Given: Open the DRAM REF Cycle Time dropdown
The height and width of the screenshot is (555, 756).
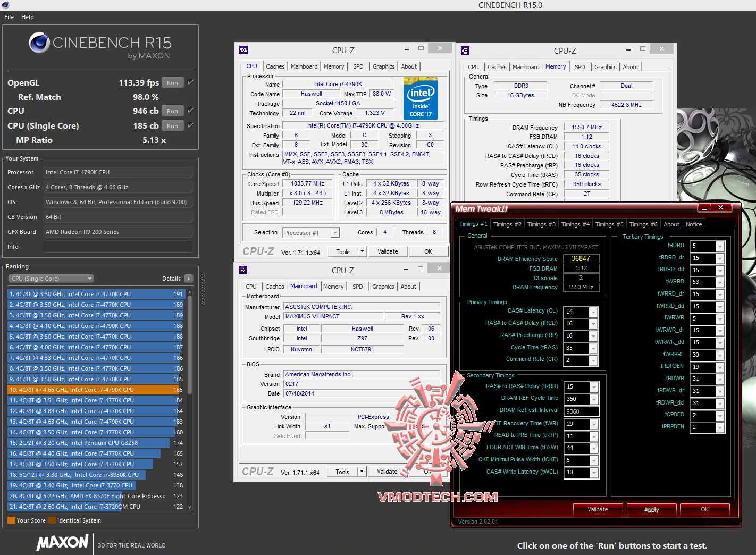Looking at the screenshot, I should click(593, 399).
